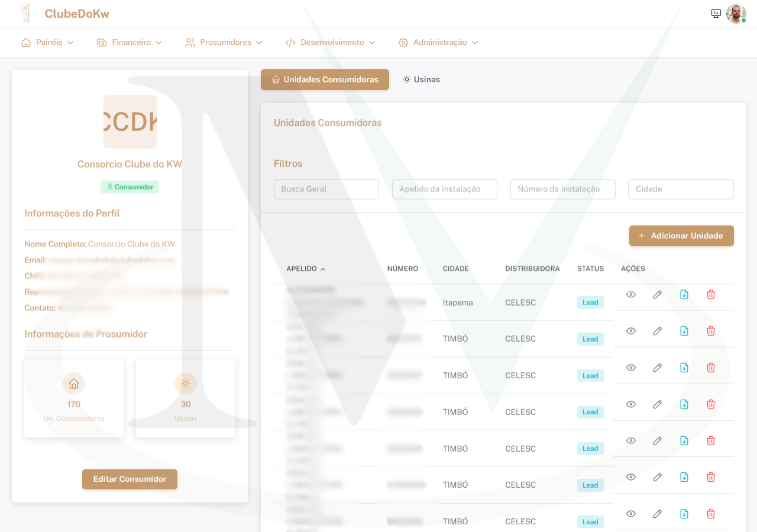The width and height of the screenshot is (757, 532).
Task: Select the Unidades Consumidoras tab
Action: coord(325,79)
